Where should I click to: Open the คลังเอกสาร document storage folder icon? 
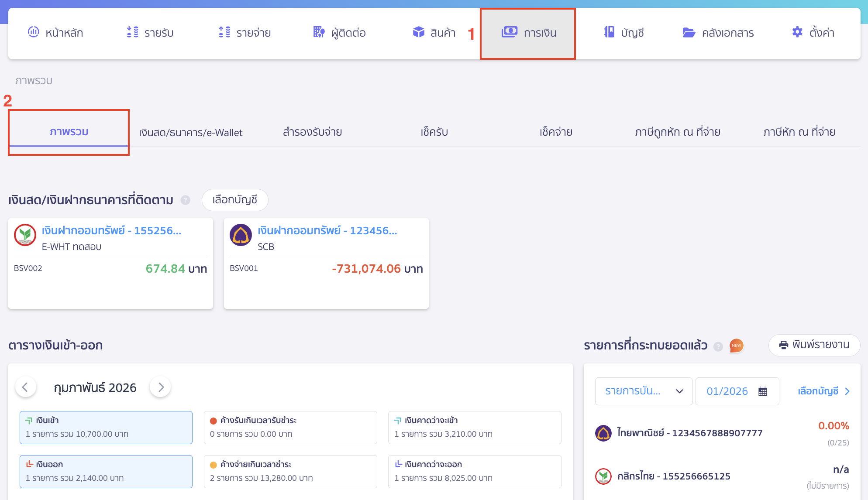689,32
